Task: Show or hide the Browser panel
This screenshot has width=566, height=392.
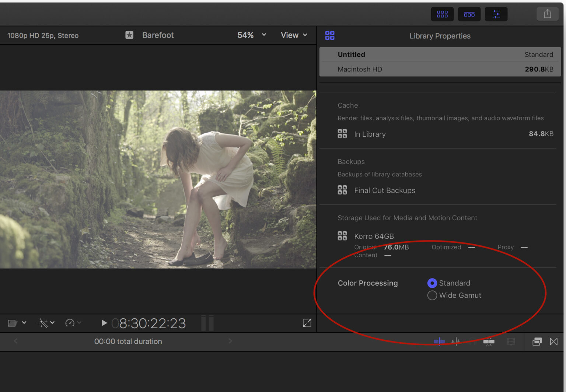Action: 442,14
